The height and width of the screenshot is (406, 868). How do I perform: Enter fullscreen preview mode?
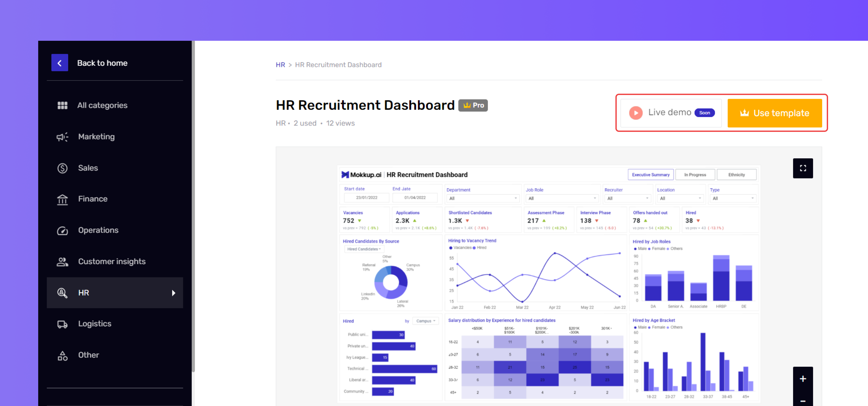click(x=803, y=168)
